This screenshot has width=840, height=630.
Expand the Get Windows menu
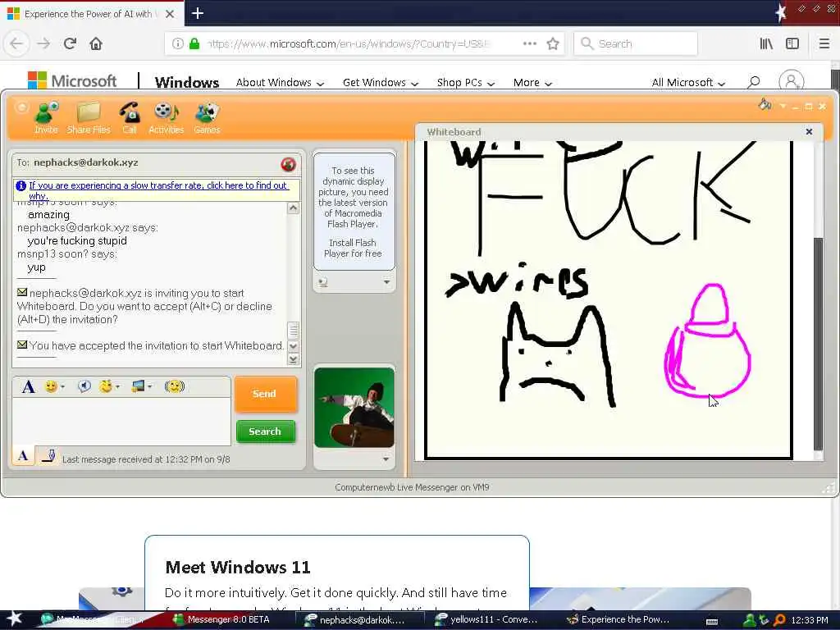click(381, 83)
